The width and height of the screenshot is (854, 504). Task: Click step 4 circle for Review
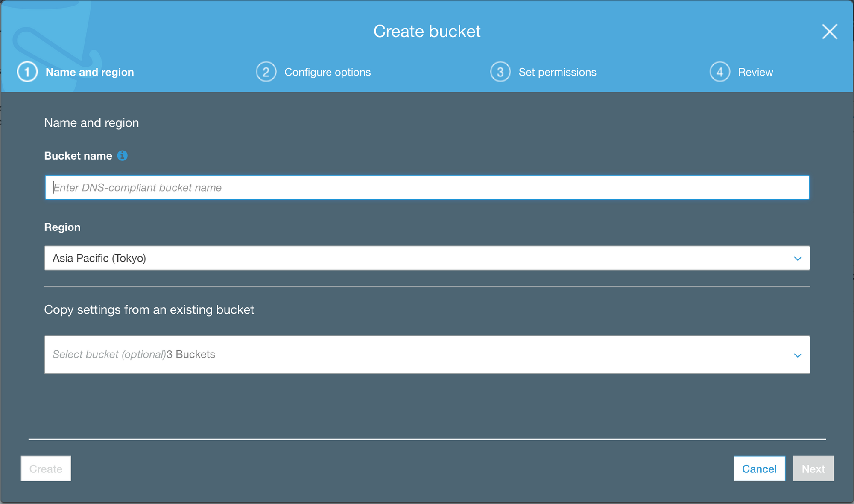[x=719, y=72]
